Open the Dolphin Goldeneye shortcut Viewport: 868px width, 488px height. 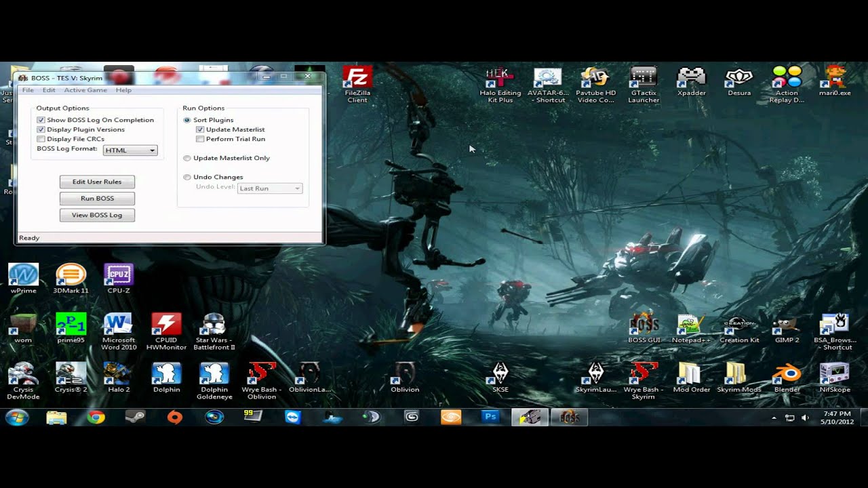pyautogui.click(x=214, y=381)
